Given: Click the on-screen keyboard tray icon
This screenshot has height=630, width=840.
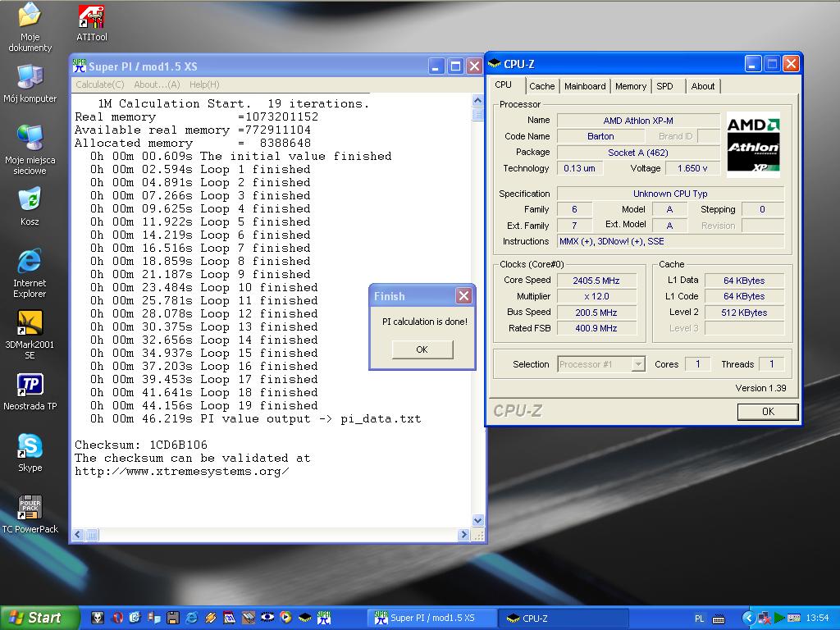Looking at the screenshot, I should pos(719,619).
